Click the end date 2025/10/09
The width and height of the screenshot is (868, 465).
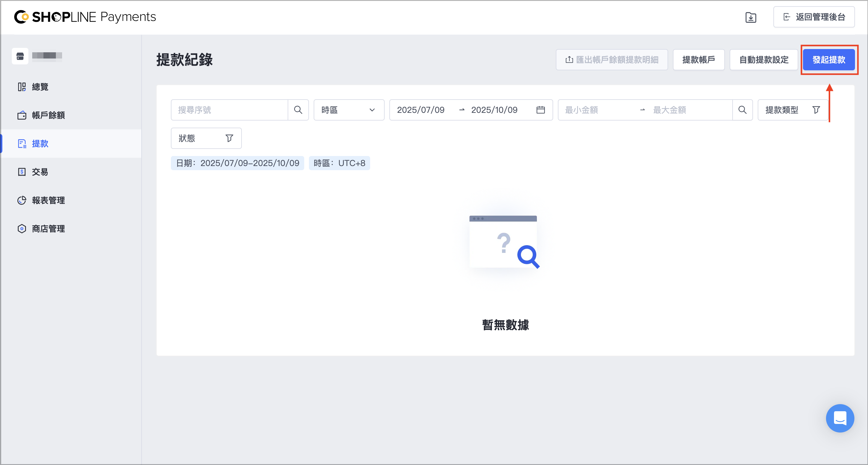494,110
